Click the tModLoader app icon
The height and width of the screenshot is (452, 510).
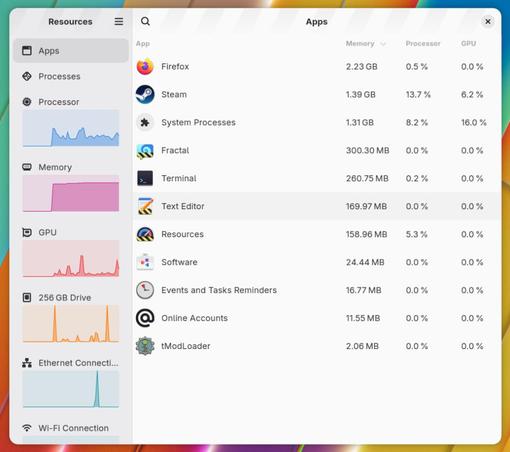[x=145, y=346]
